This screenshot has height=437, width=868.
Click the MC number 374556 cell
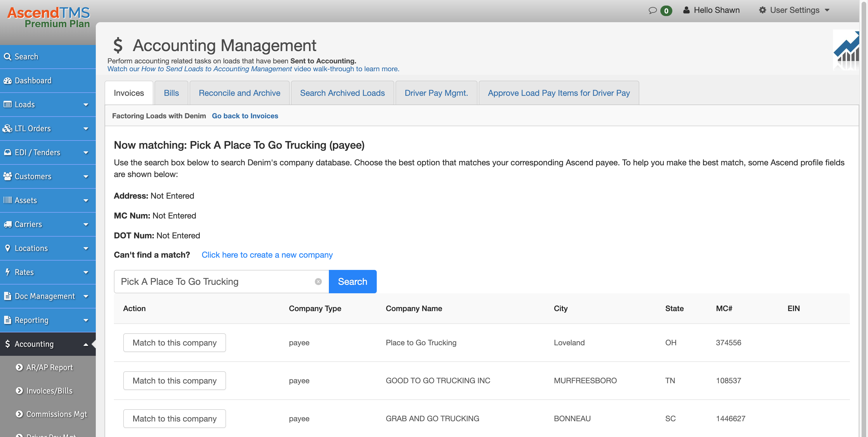(x=728, y=343)
